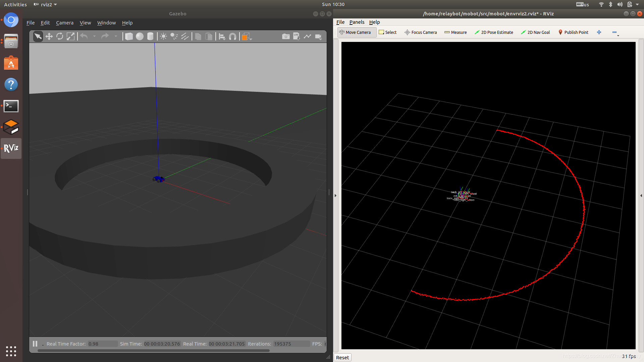Image resolution: width=644 pixels, height=362 pixels.
Task: Open the plot window icon
Action: [307, 37]
